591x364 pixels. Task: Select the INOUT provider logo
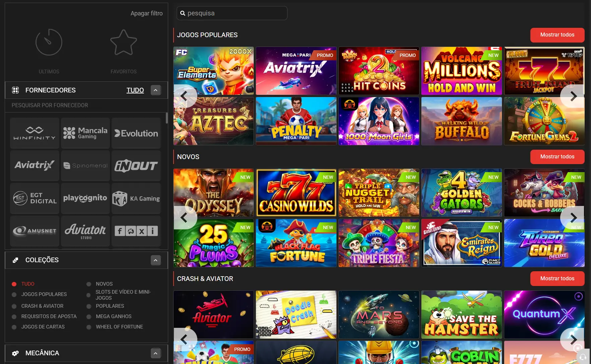point(136,165)
